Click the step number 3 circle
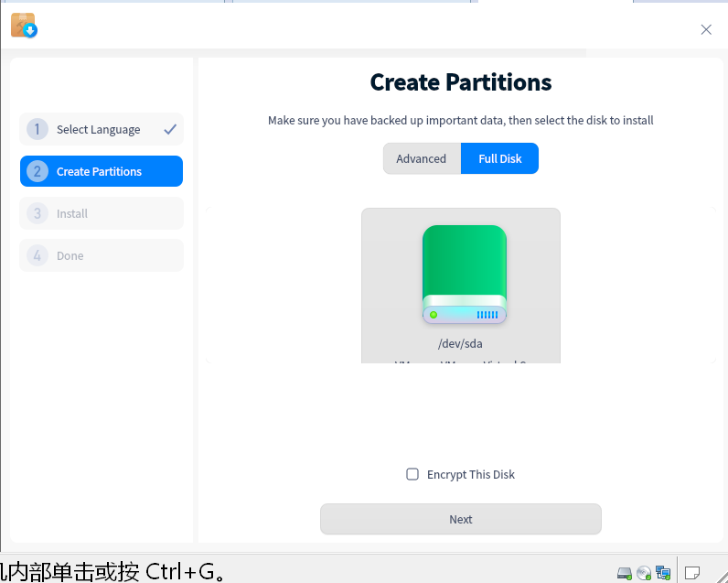The width and height of the screenshot is (728, 583). click(x=37, y=213)
